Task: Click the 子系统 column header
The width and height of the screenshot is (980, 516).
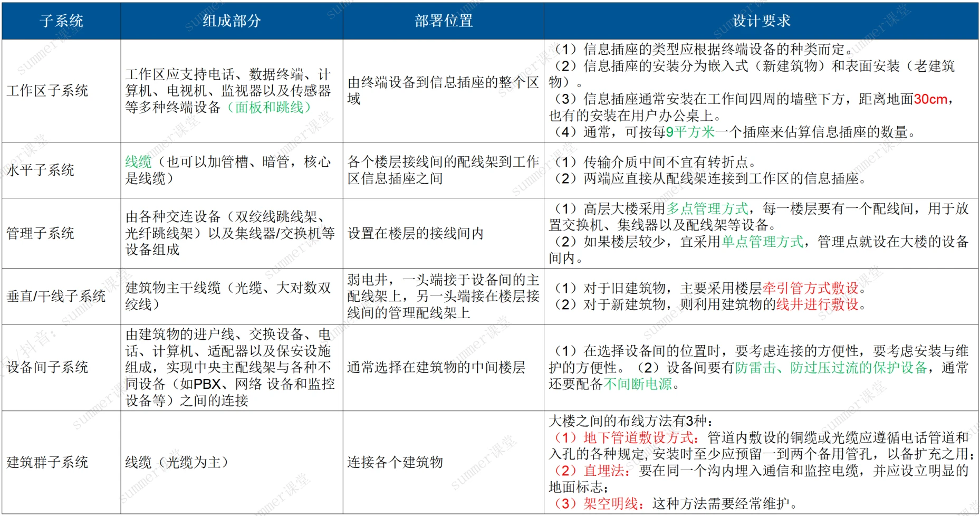Action: pyautogui.click(x=61, y=21)
